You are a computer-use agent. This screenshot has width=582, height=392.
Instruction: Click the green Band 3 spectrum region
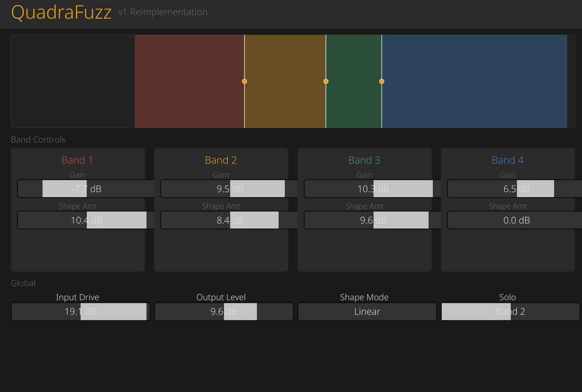(x=353, y=101)
